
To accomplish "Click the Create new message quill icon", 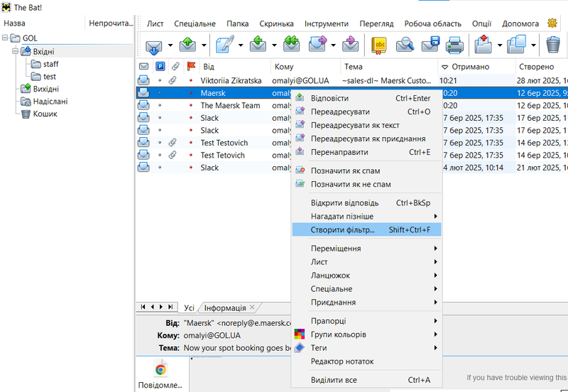I will pos(226,45).
